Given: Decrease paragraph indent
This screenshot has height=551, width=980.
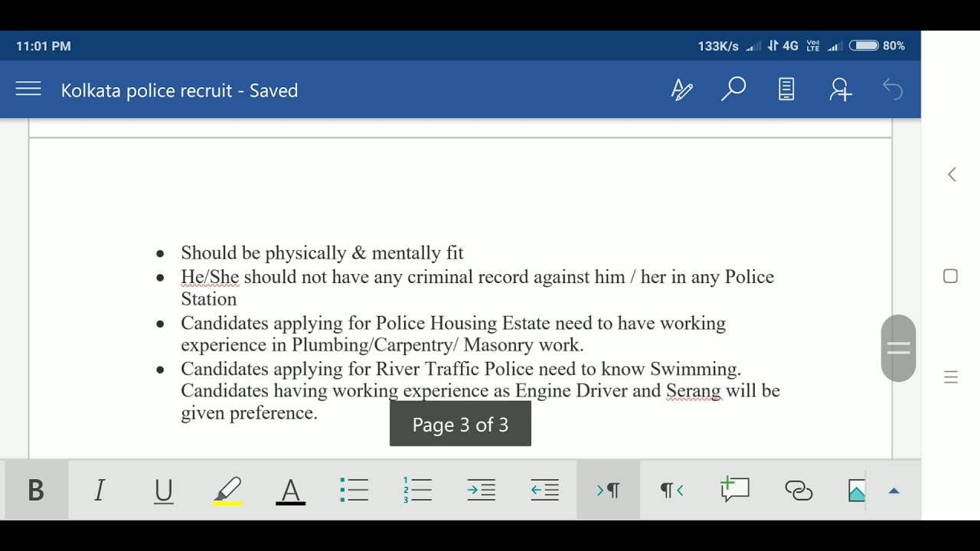Looking at the screenshot, I should (544, 491).
